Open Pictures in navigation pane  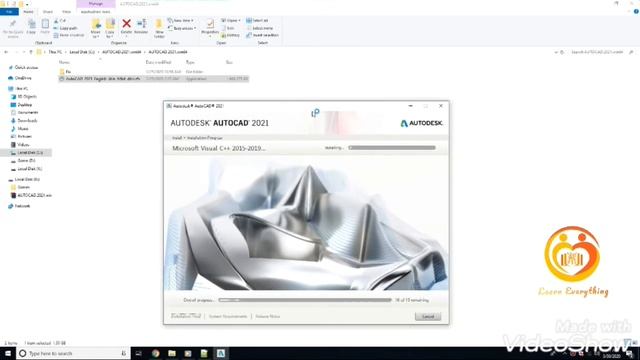21,137
